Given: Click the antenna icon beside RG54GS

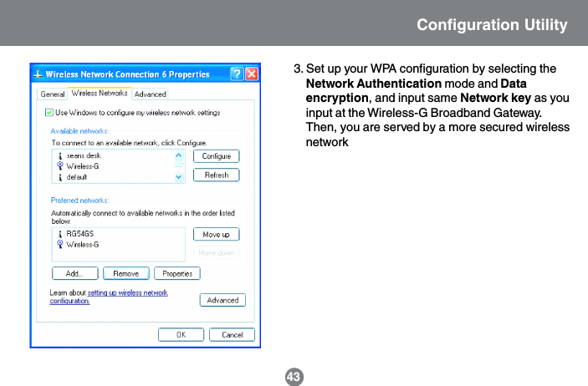Looking at the screenshot, I should [x=60, y=234].
